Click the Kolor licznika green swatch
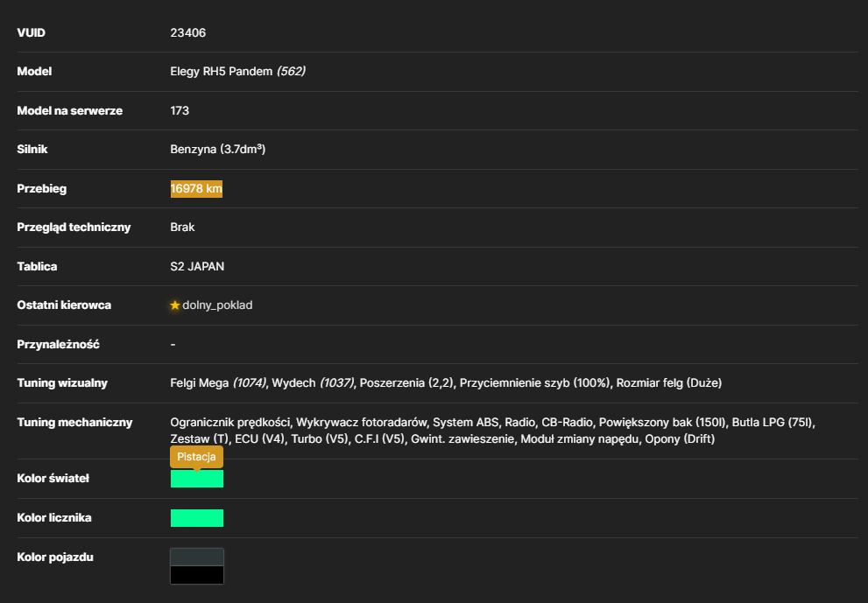The height and width of the screenshot is (603, 868). 197,518
